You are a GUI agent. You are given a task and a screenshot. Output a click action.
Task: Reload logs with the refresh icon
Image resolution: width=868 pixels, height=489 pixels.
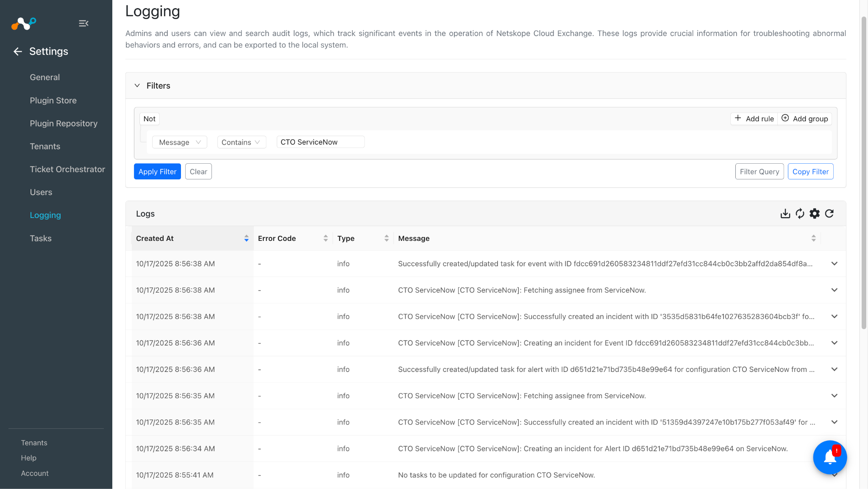pyautogui.click(x=829, y=213)
